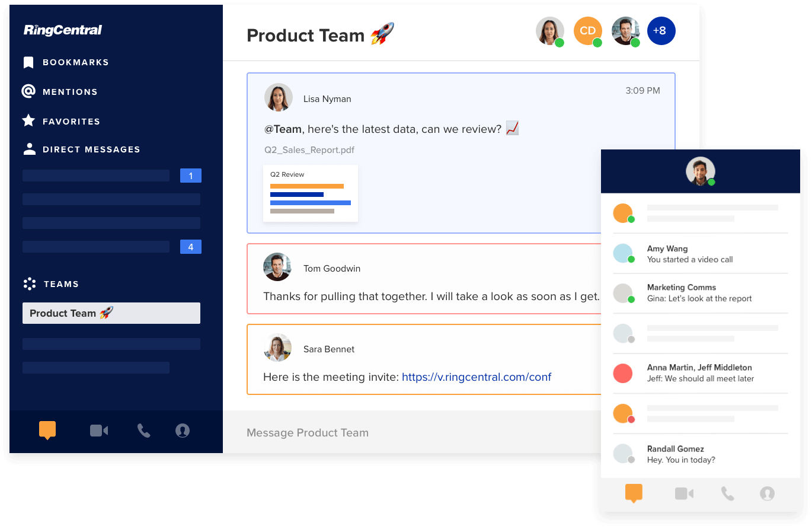This screenshot has width=812, height=529.
Task: Open the profile icon in main bottom bar
Action: click(183, 431)
